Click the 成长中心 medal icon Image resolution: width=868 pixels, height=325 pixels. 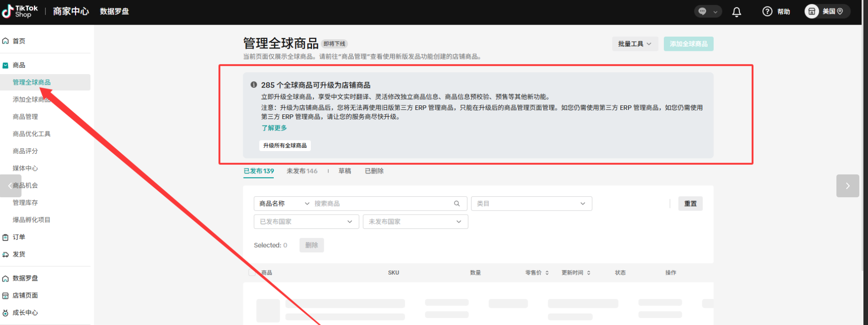5,313
